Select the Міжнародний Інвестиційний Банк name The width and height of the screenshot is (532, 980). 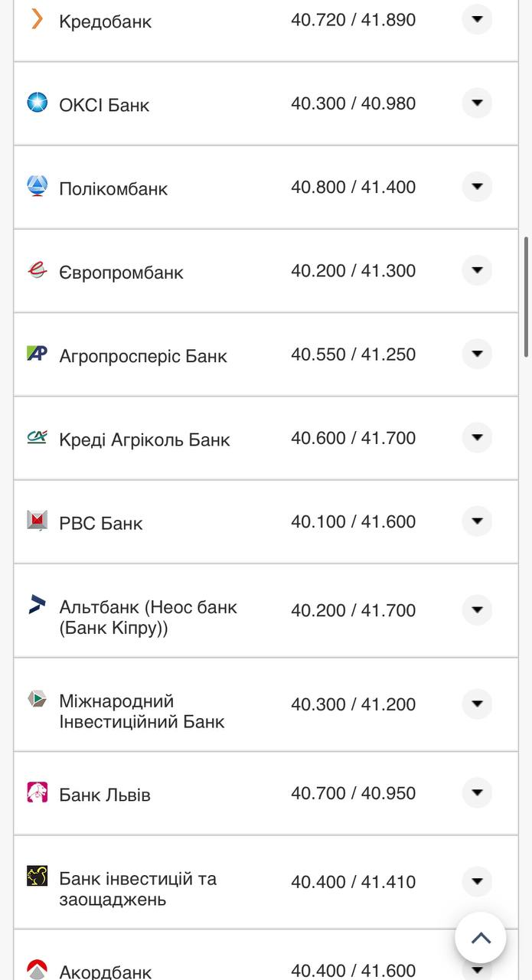click(142, 711)
